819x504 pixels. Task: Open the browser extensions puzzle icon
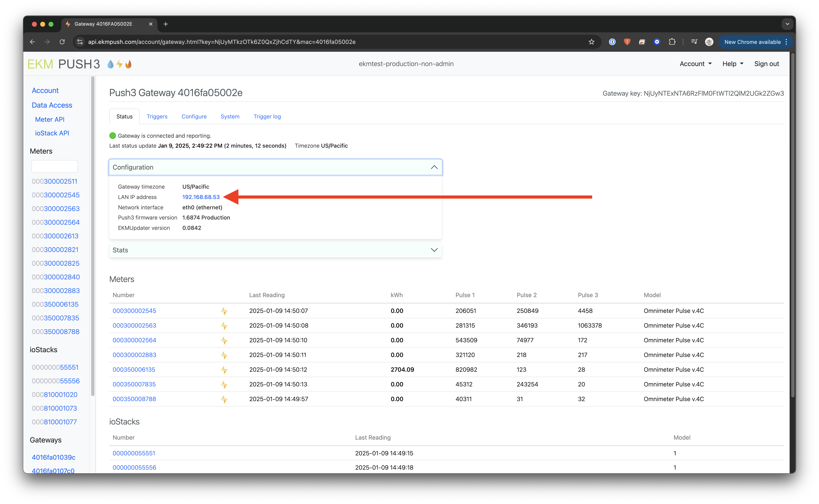coord(672,42)
